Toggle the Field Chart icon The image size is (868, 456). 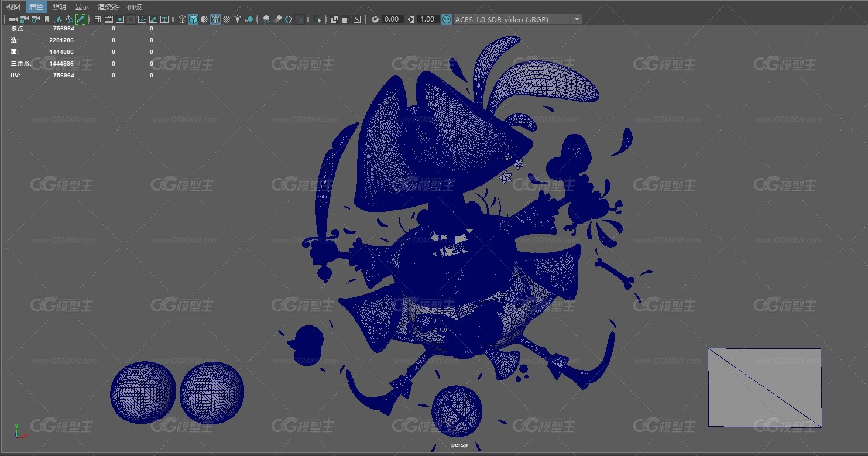tap(142, 19)
